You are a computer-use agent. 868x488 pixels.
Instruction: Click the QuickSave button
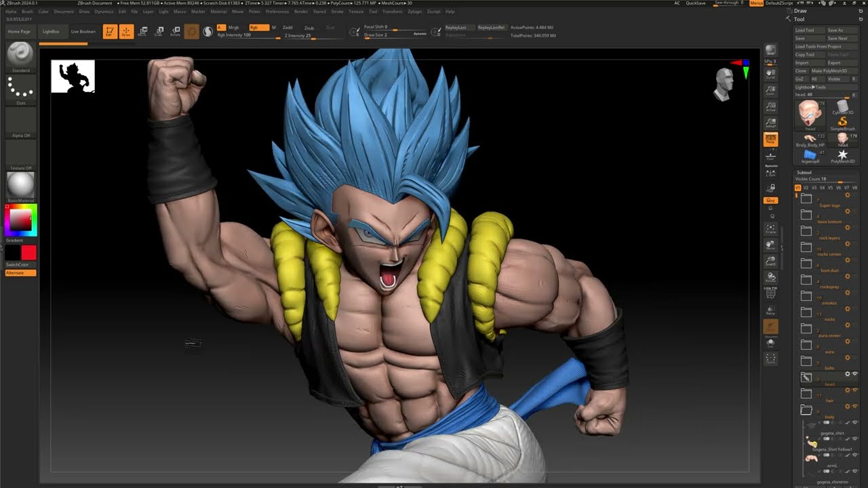coord(696,3)
